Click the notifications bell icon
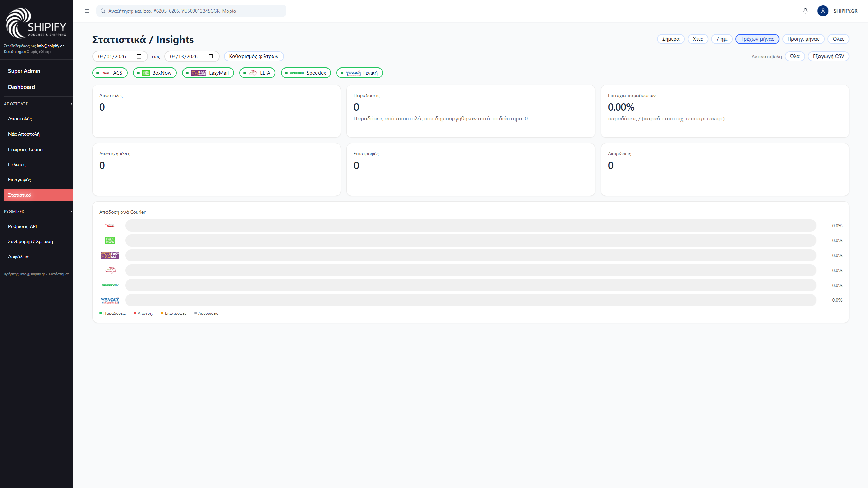This screenshot has width=868, height=488. [x=805, y=11]
